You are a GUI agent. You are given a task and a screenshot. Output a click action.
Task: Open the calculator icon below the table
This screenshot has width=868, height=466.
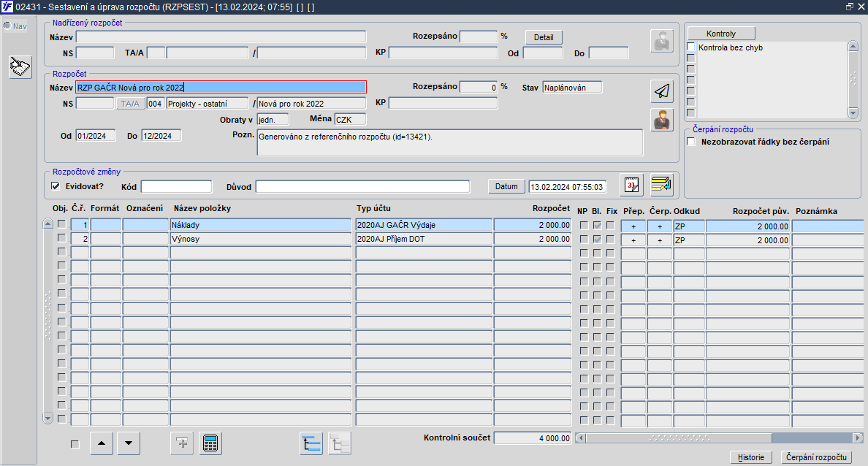210,443
